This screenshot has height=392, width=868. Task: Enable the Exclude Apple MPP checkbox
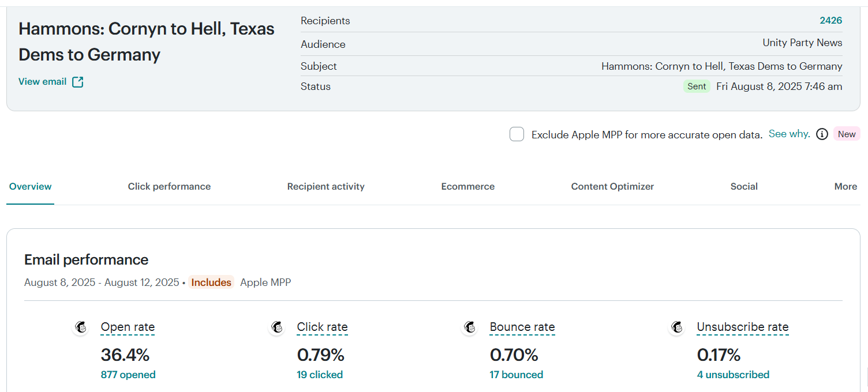[x=517, y=134]
